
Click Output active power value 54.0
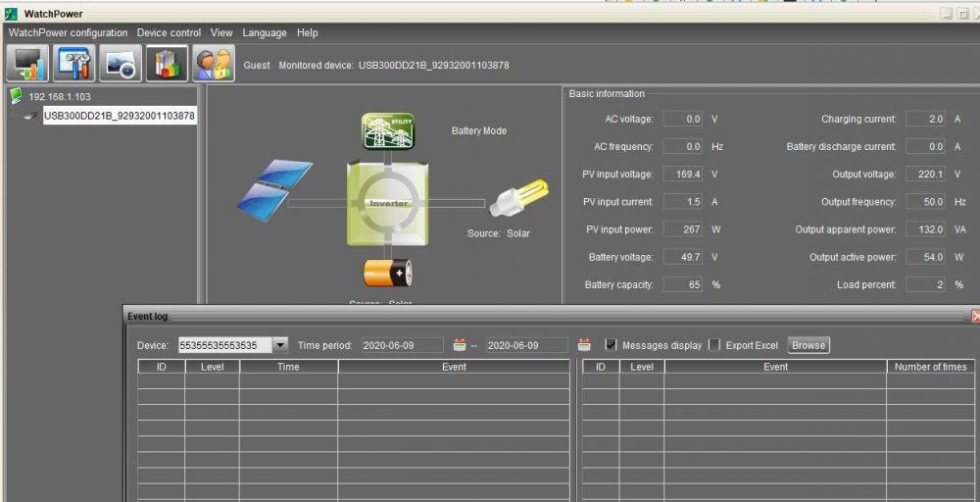tap(926, 257)
